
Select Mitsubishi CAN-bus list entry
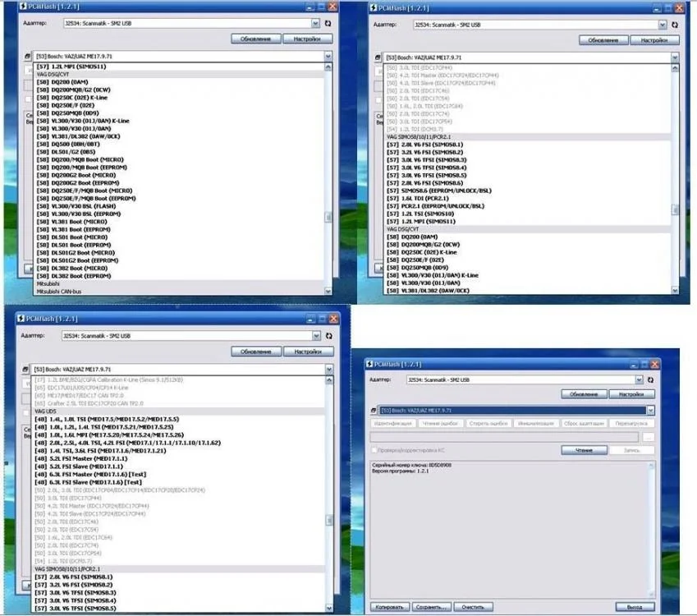click(x=58, y=292)
